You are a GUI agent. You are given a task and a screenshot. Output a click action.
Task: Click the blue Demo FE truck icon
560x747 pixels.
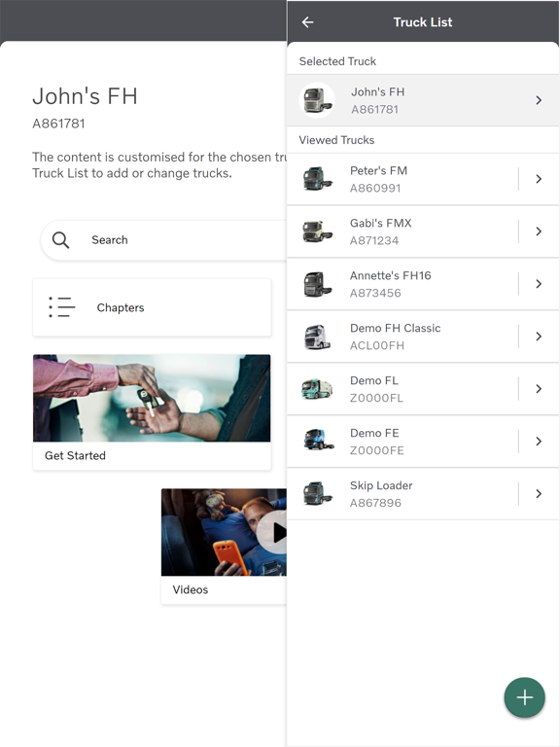pos(318,441)
